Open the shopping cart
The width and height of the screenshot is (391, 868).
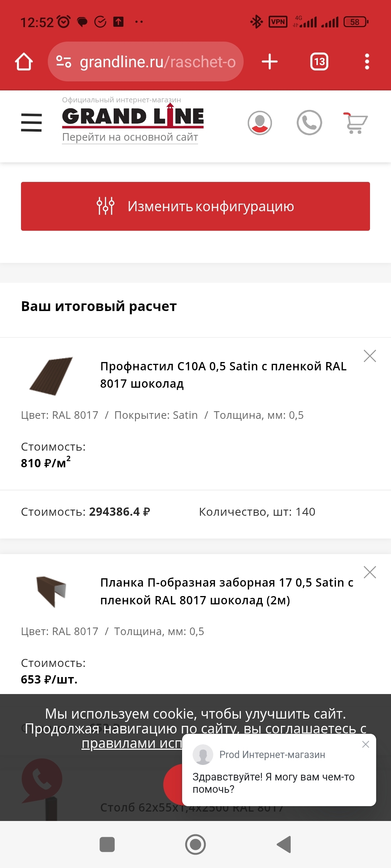click(356, 123)
